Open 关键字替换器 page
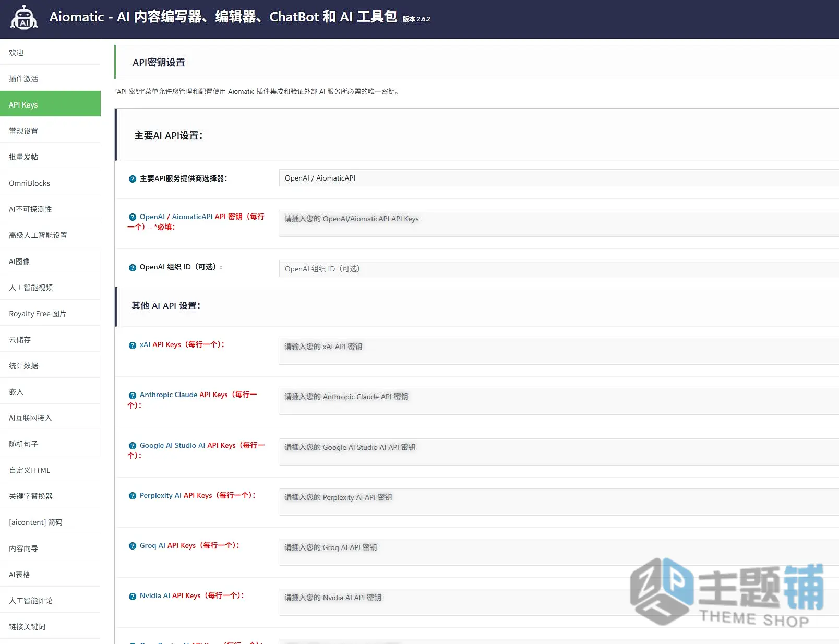This screenshot has width=839, height=644. click(x=50, y=496)
